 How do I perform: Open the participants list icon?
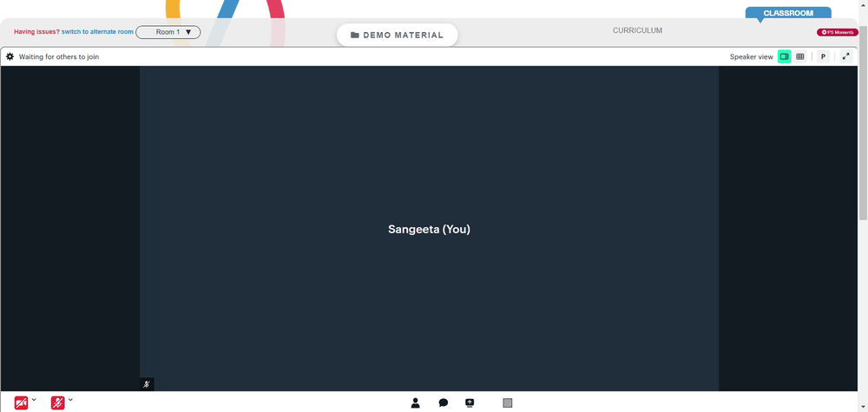coord(415,402)
